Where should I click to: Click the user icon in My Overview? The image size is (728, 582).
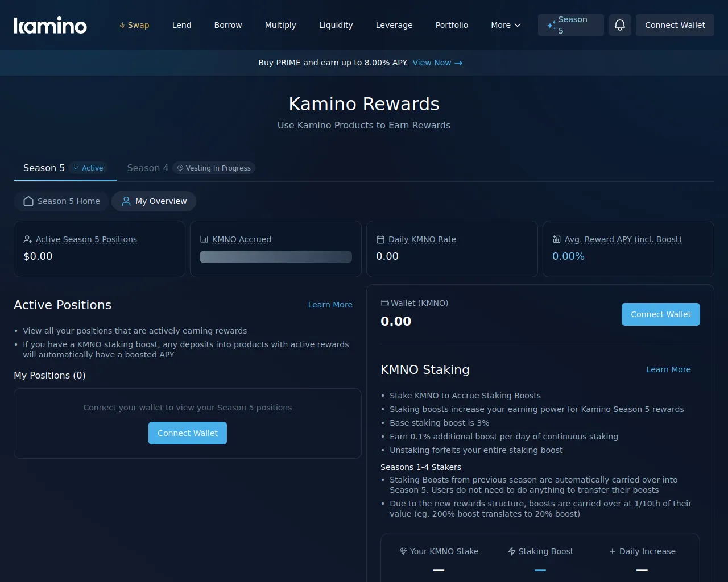pos(126,201)
